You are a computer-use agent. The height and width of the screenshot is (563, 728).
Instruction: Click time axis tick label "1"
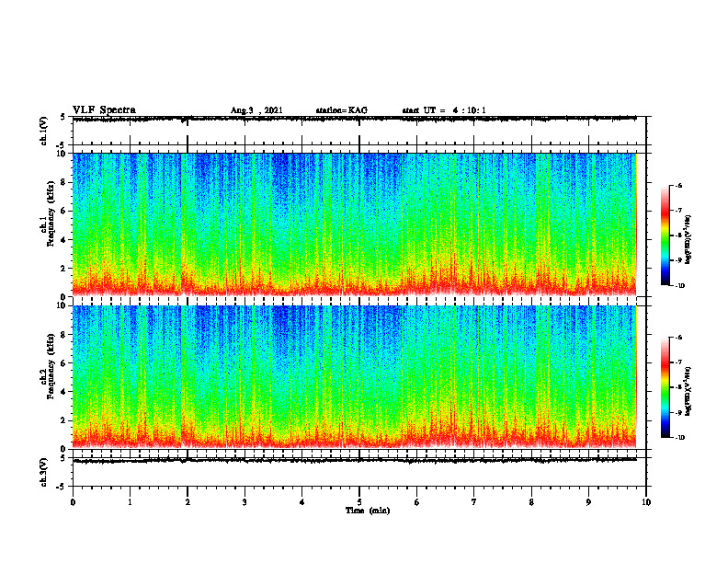[x=130, y=502]
